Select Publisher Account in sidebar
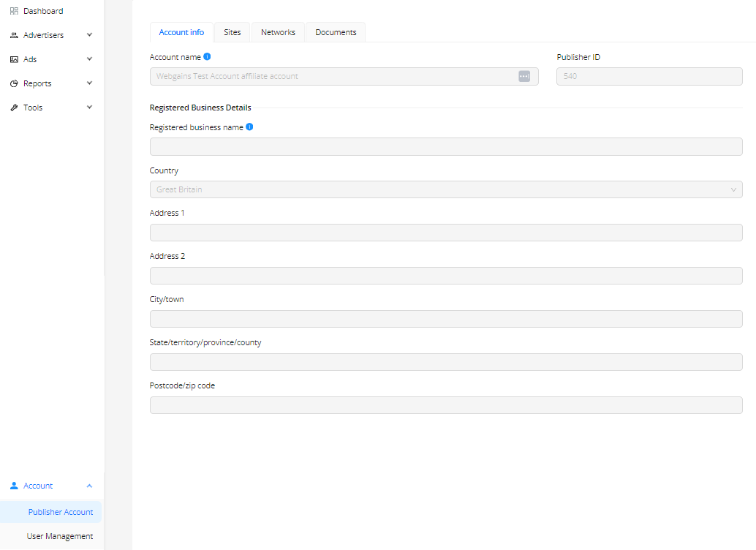 click(61, 512)
